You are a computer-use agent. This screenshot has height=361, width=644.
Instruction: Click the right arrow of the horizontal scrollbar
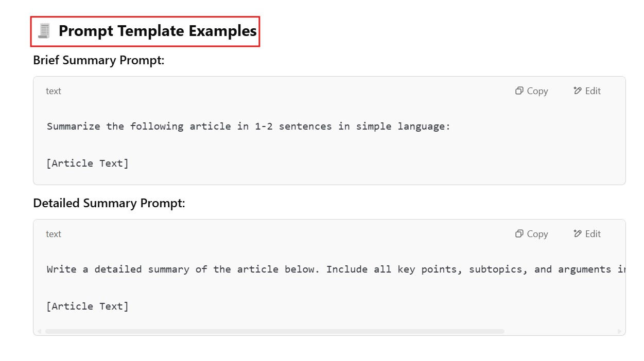pos(619,332)
